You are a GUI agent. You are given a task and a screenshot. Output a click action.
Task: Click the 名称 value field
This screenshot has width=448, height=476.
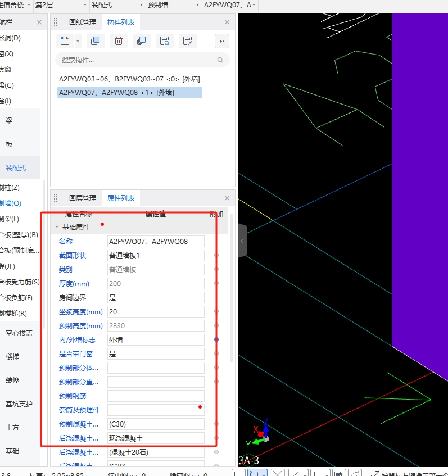pyautogui.click(x=156, y=241)
